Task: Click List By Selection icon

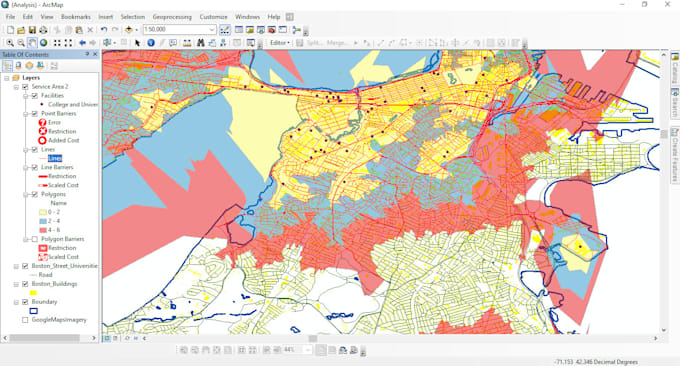Action: [x=40, y=66]
